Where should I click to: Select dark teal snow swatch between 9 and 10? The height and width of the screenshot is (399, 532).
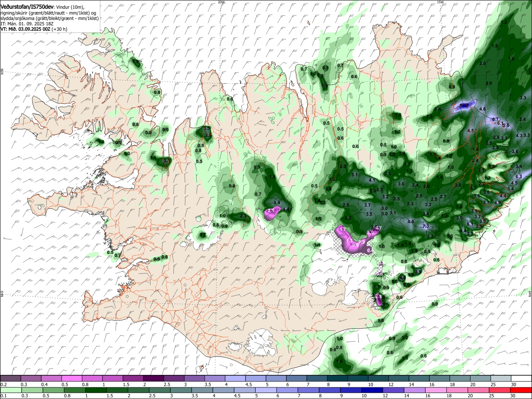357,379
